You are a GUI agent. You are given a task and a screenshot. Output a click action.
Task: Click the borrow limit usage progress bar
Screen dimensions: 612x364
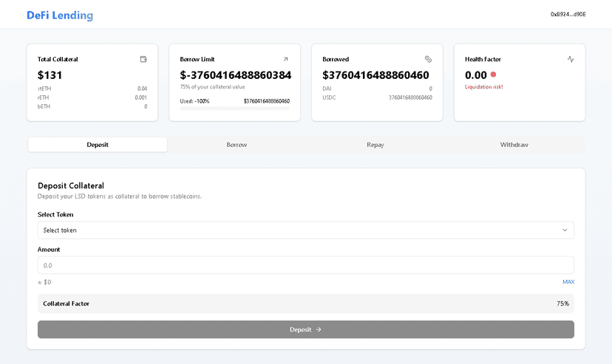pyautogui.click(x=235, y=109)
